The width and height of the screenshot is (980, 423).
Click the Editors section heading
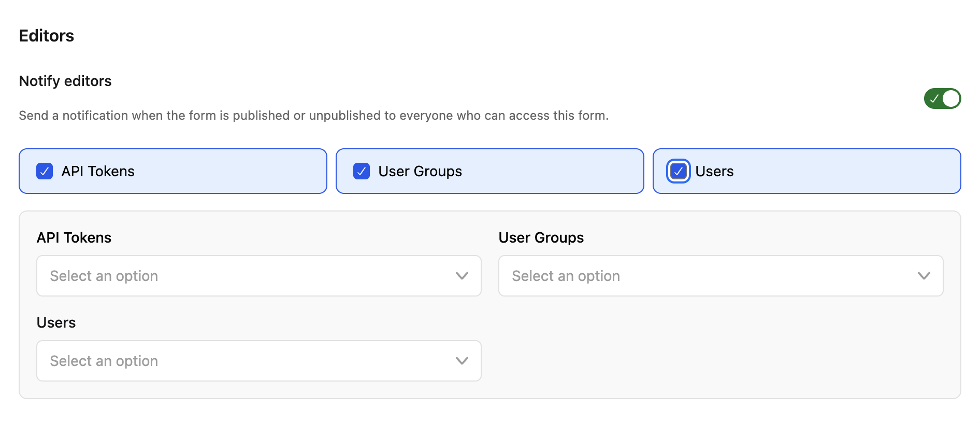47,36
